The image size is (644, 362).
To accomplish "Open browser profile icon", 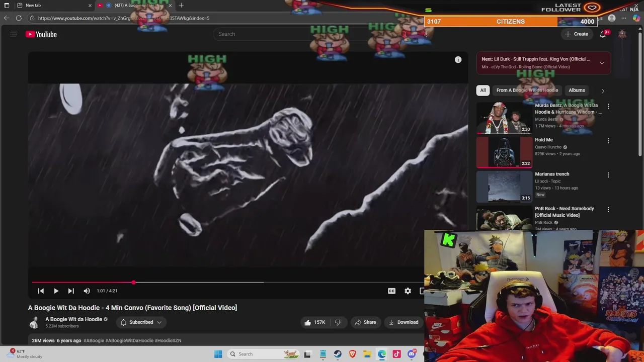I will [612, 18].
